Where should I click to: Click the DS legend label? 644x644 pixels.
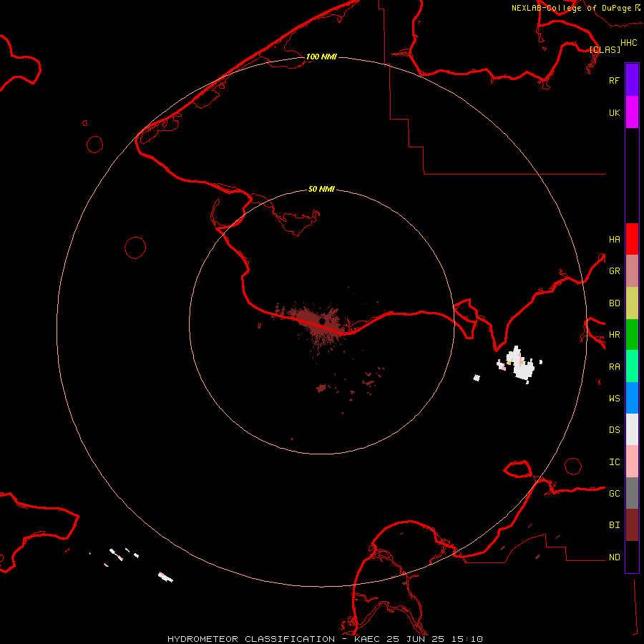(614, 429)
